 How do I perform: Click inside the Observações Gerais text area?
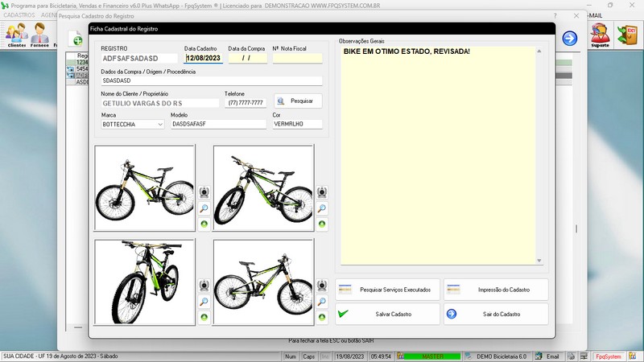438,156
